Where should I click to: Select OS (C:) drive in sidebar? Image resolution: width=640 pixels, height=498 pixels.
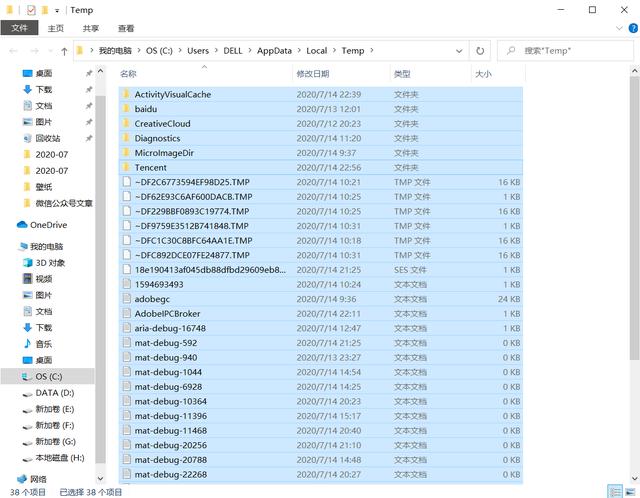tap(48, 376)
